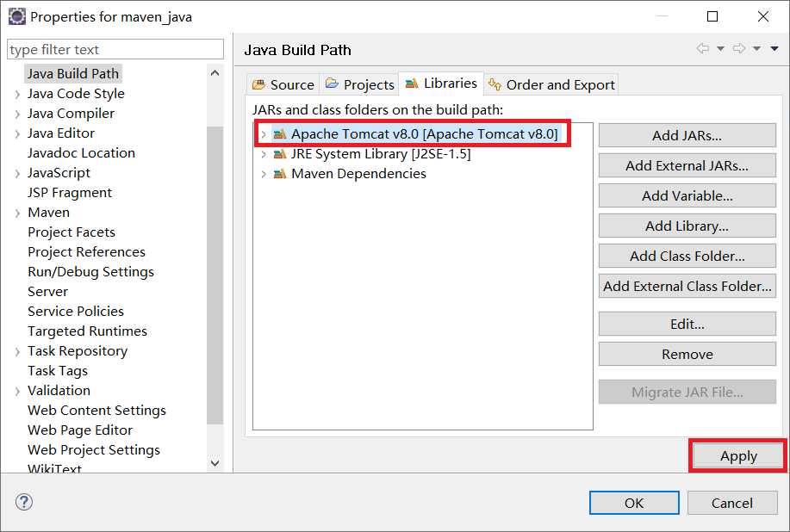The width and height of the screenshot is (790, 532).
Task: Select JRE System Library [J2SE-1.5] row
Action: click(x=381, y=154)
